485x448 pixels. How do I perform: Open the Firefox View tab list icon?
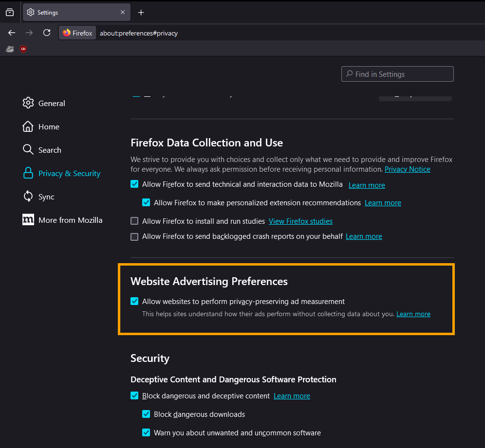(x=10, y=12)
